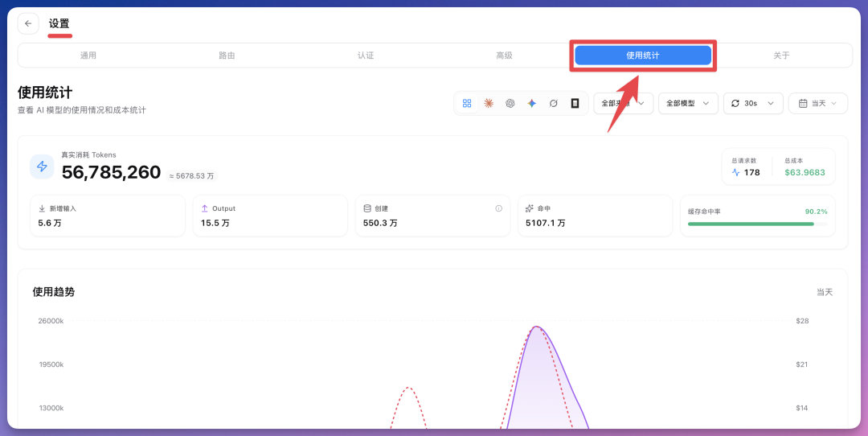
Task: Click the 5.6 万 new input value
Action: pos(49,224)
